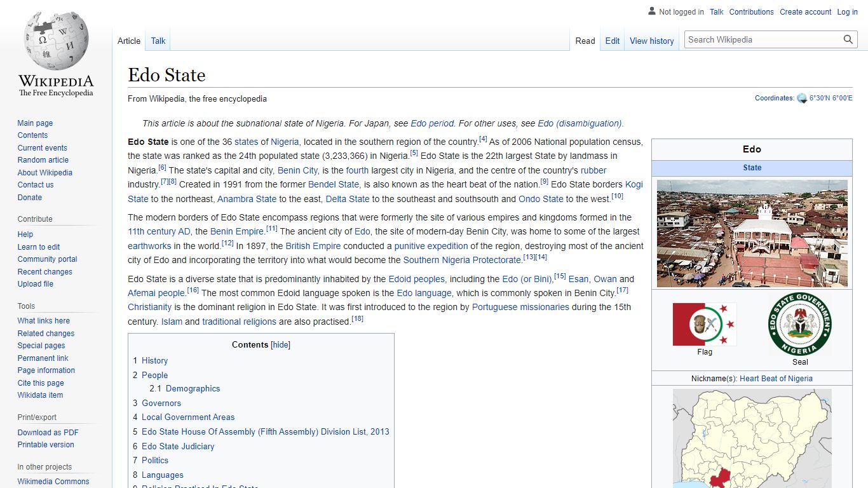
Task: Go to Main page in sidebar
Action: (35, 123)
